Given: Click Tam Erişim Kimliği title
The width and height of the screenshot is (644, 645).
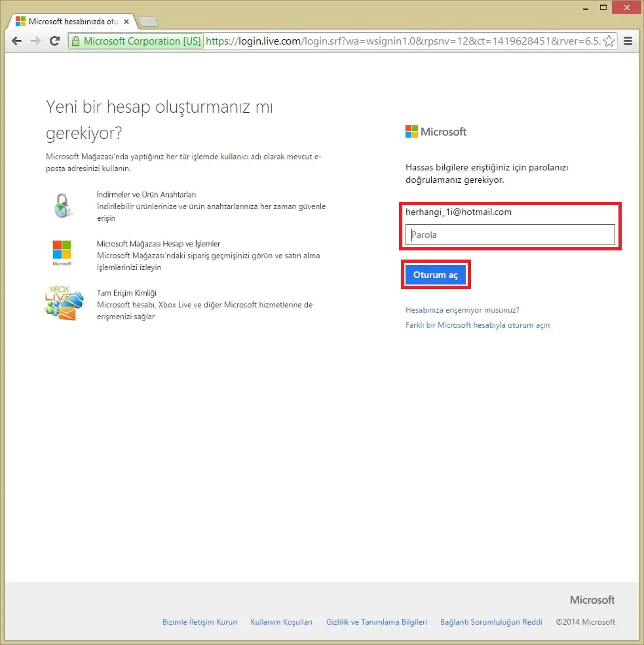Looking at the screenshot, I should (126, 293).
